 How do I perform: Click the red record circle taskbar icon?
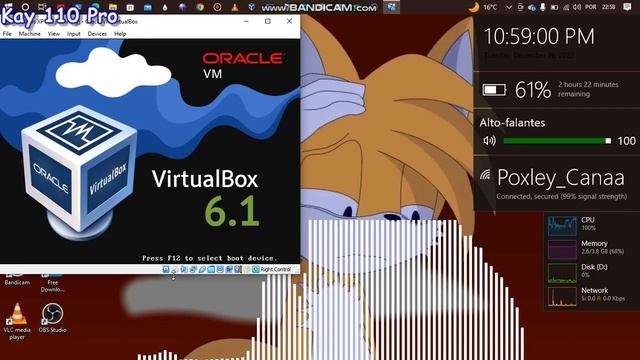pos(217,7)
